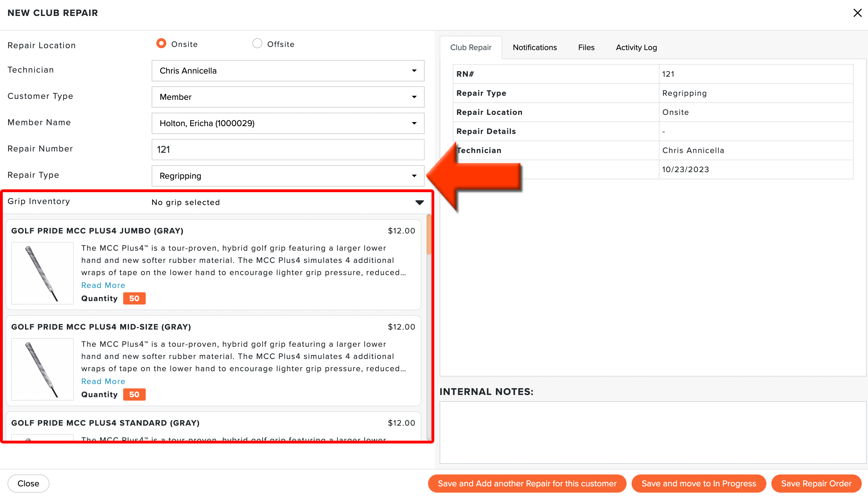
Task: Open the Files tab
Action: [x=586, y=48]
